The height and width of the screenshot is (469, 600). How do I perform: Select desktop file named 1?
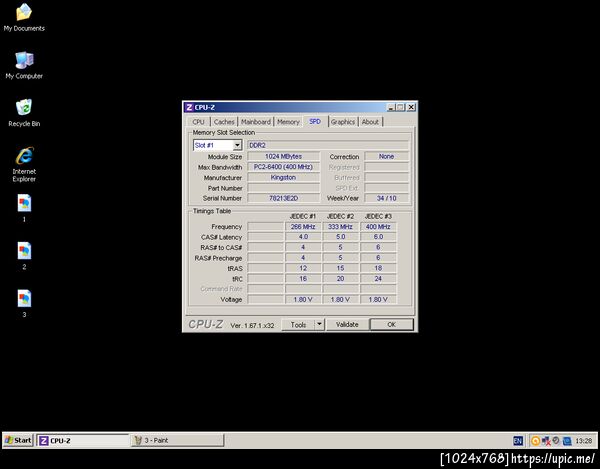[24, 208]
